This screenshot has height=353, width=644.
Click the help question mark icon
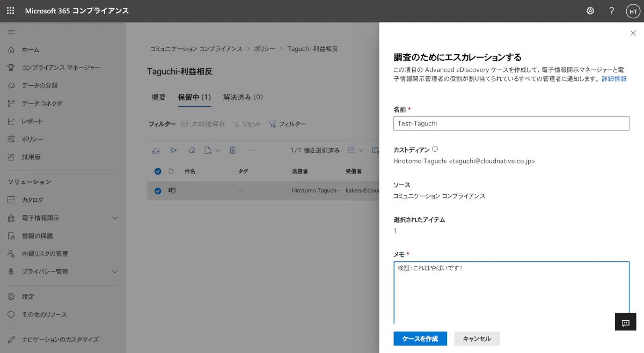(x=611, y=11)
